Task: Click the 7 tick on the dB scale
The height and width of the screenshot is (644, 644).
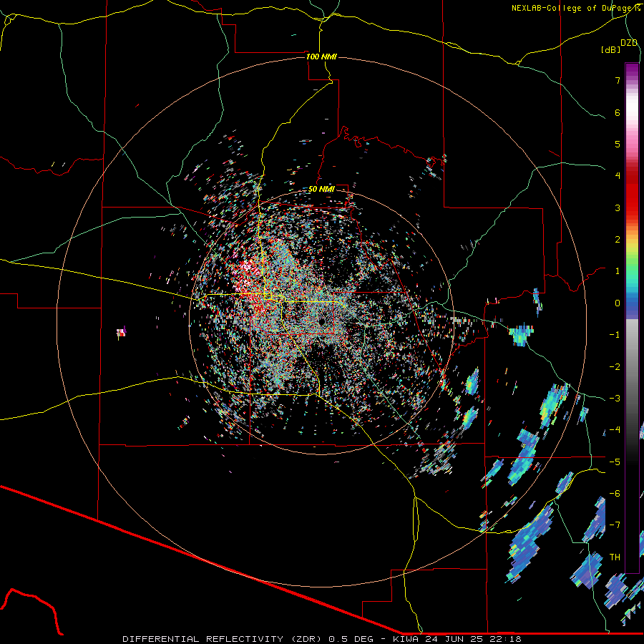Action: click(x=618, y=80)
